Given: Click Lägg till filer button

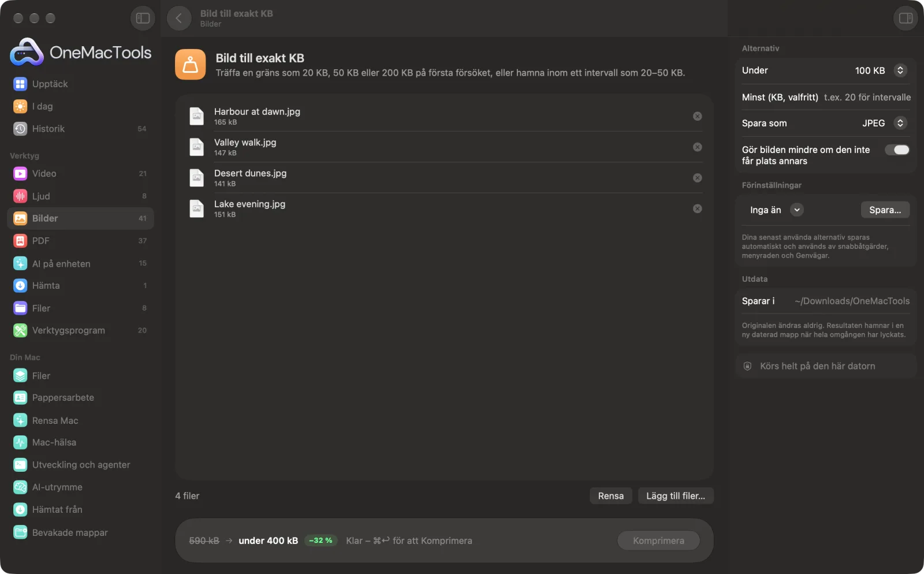Looking at the screenshot, I should point(676,496).
